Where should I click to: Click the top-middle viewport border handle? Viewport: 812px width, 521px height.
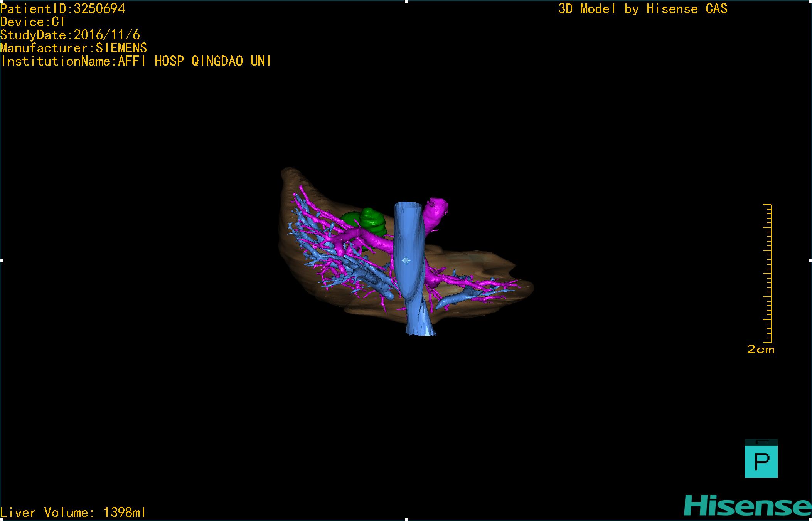point(406,2)
